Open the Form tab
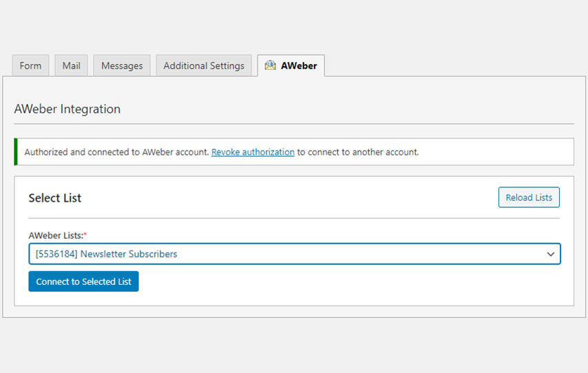 click(x=30, y=66)
